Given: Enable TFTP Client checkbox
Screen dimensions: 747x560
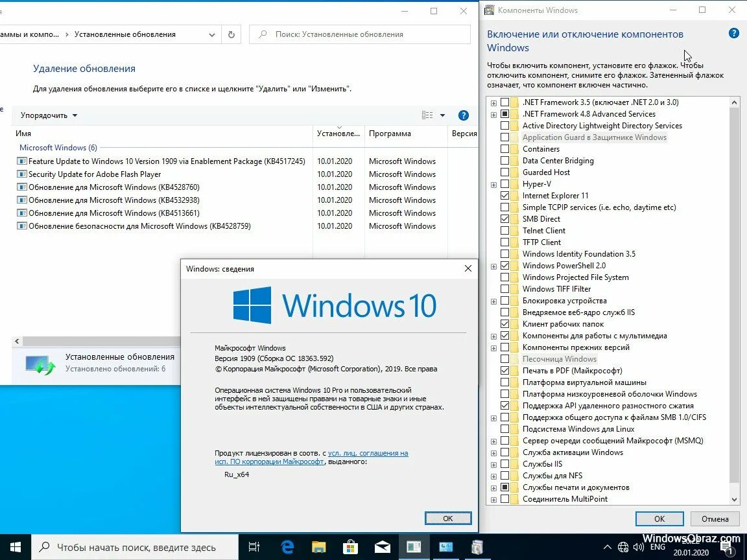Looking at the screenshot, I should click(x=504, y=242).
